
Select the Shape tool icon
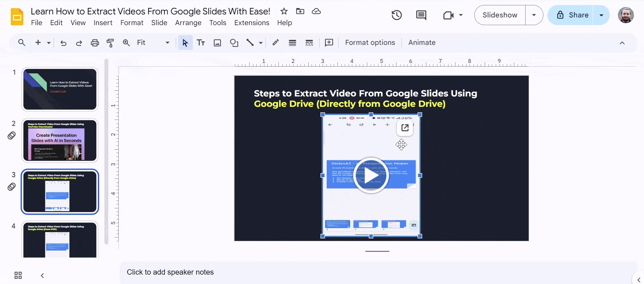[234, 43]
